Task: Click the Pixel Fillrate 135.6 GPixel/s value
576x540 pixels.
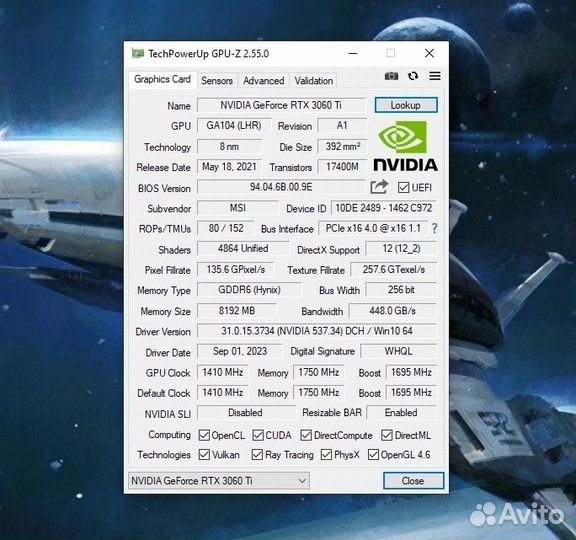Action: (x=236, y=270)
